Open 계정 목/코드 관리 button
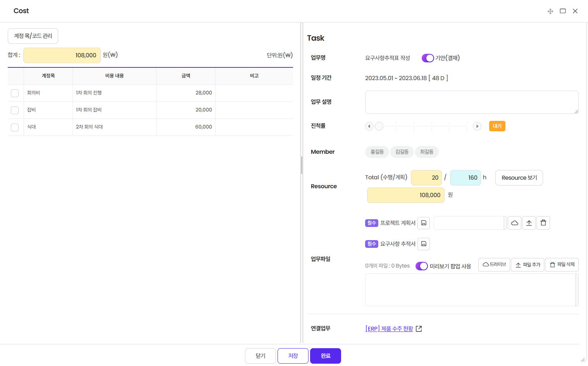The image size is (588, 366). [33, 36]
